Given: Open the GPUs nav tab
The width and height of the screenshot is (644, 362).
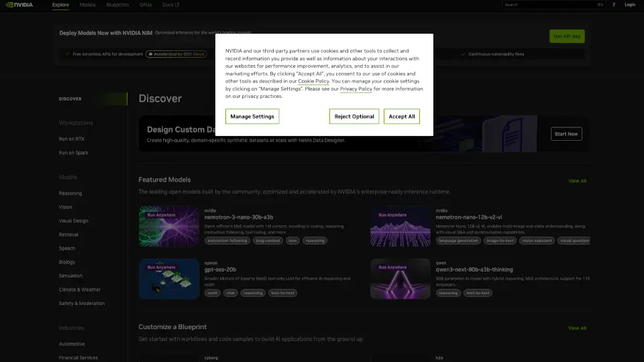Looking at the screenshot, I should click(145, 5).
